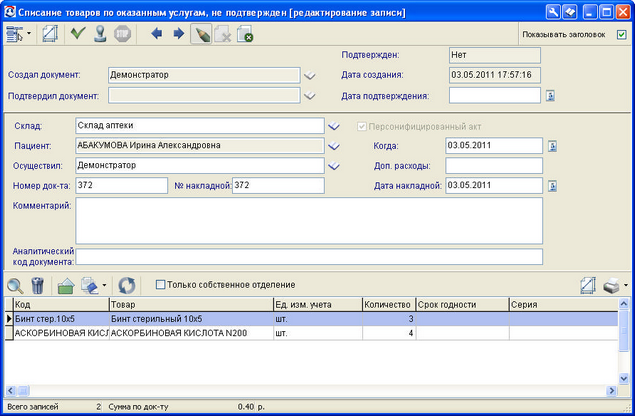Click the green checkmark save icon

pyautogui.click(x=78, y=33)
